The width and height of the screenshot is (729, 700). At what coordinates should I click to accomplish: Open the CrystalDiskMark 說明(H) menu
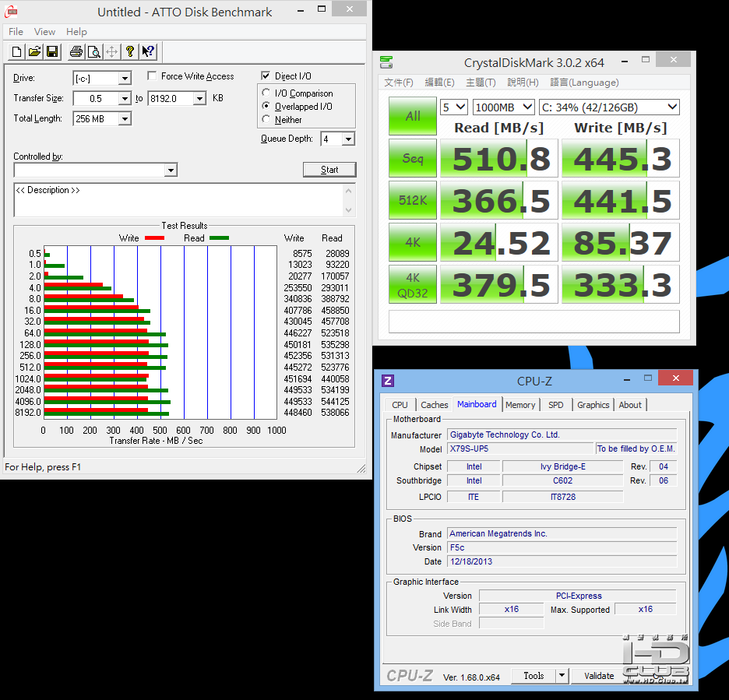pyautogui.click(x=523, y=83)
